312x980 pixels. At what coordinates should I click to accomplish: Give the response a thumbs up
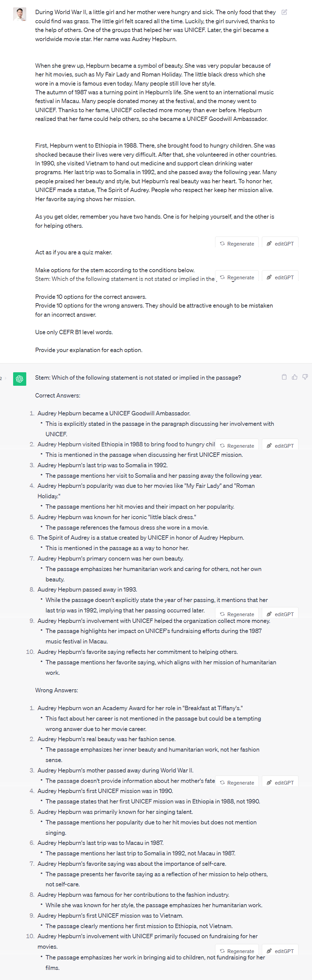tap(294, 377)
